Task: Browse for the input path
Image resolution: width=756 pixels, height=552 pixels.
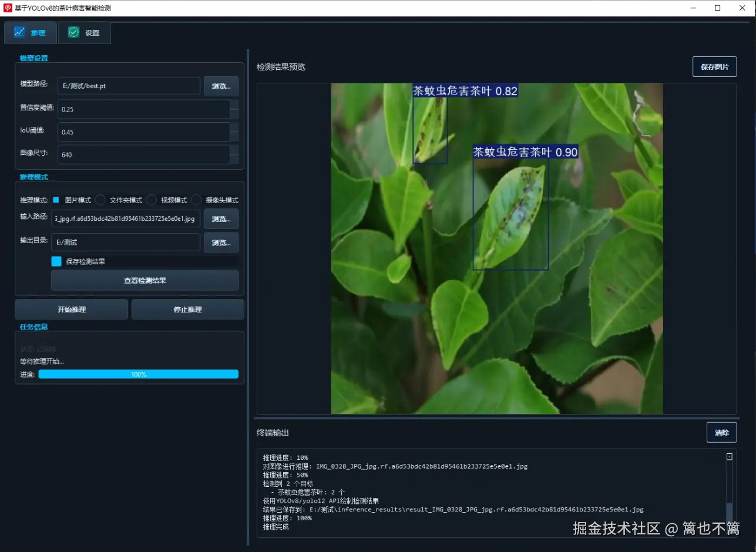Action: tap(221, 218)
